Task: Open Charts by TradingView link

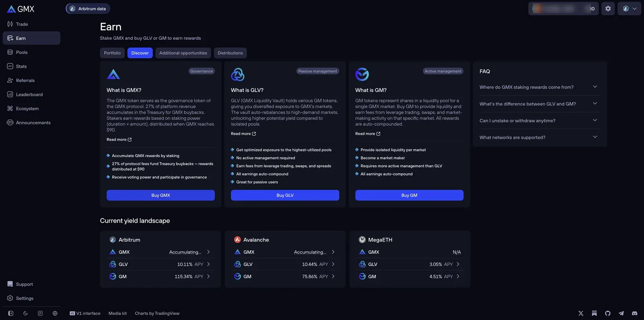Action: (157, 313)
